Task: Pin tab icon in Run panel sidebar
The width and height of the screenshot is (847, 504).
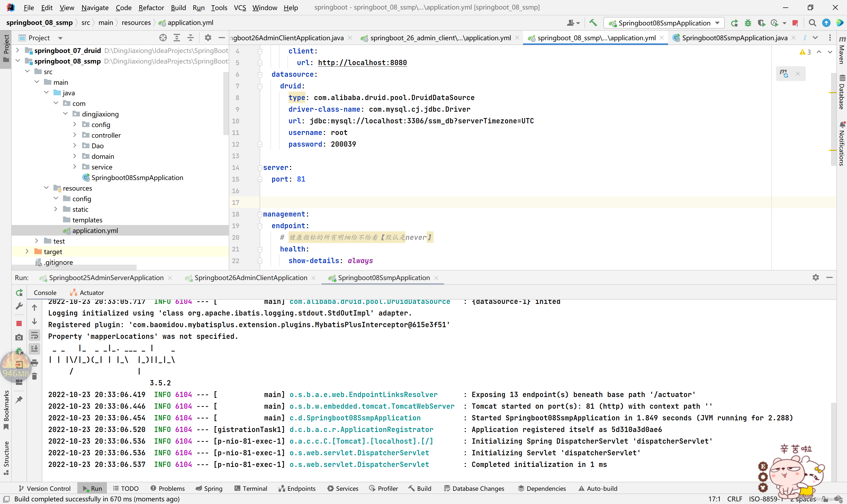Action: pos(19,399)
